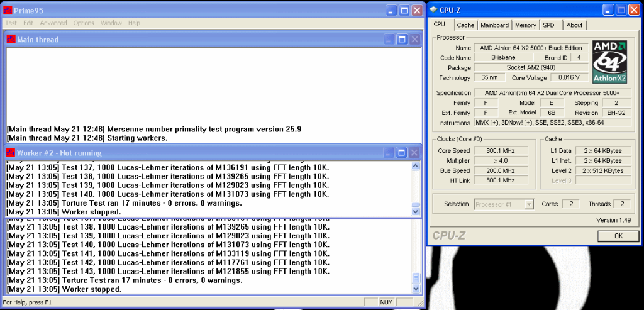Click the Multiplier value x 4.0
This screenshot has width=644, height=310.
(501, 160)
